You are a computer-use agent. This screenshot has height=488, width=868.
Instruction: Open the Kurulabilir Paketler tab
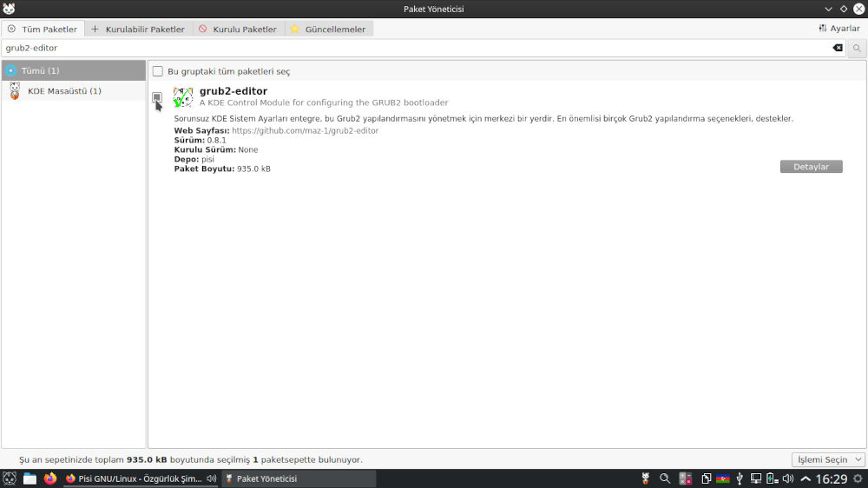[x=138, y=29]
